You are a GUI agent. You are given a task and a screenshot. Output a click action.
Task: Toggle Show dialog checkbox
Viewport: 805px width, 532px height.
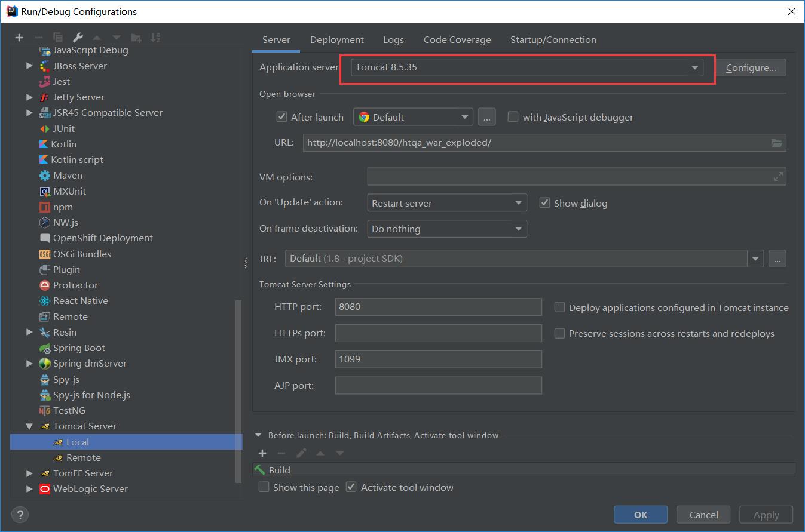pyautogui.click(x=544, y=202)
